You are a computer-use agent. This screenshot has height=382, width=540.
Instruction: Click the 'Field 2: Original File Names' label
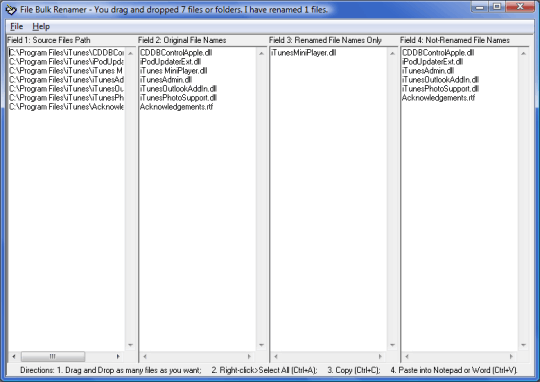(x=182, y=40)
